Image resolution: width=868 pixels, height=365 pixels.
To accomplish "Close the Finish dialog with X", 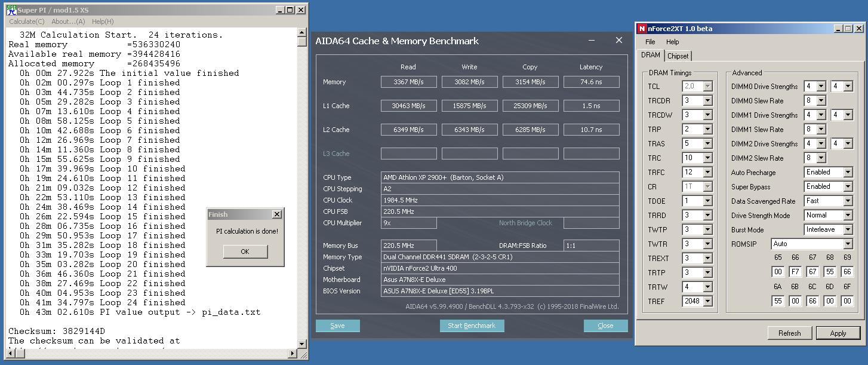I will pyautogui.click(x=276, y=214).
